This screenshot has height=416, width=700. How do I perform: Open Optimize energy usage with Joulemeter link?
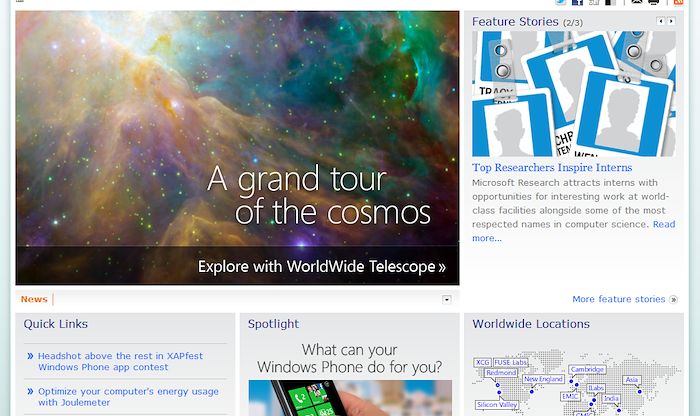click(128, 397)
